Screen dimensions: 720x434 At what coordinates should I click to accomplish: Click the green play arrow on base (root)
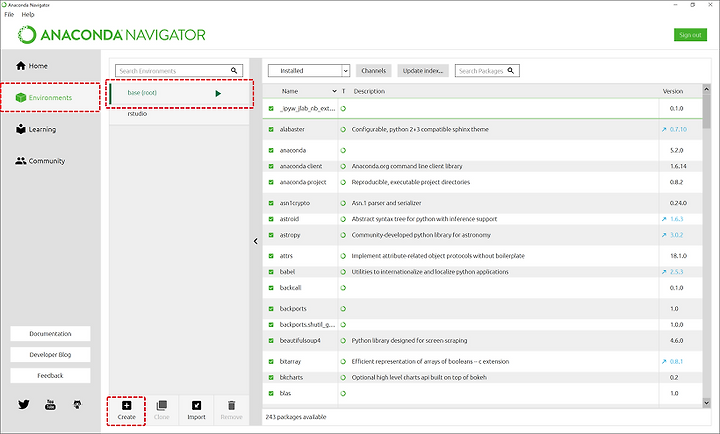(218, 94)
